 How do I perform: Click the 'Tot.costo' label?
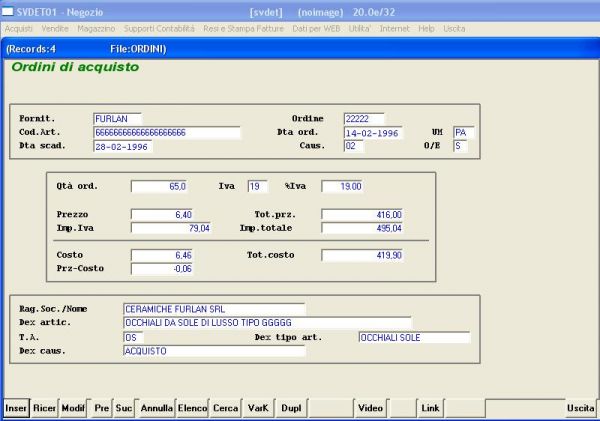tap(271, 255)
